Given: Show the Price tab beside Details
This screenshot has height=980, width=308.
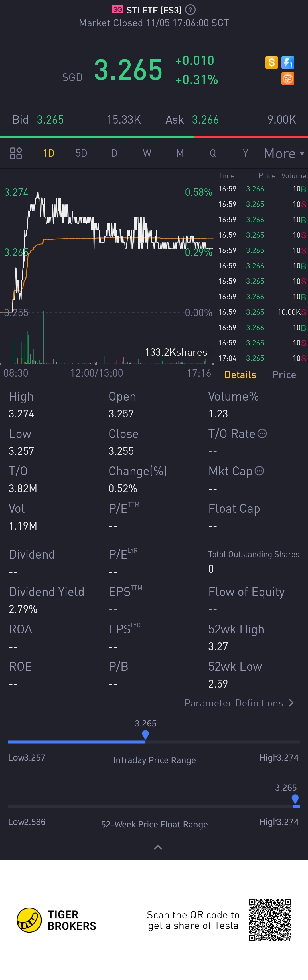Looking at the screenshot, I should click(x=284, y=375).
